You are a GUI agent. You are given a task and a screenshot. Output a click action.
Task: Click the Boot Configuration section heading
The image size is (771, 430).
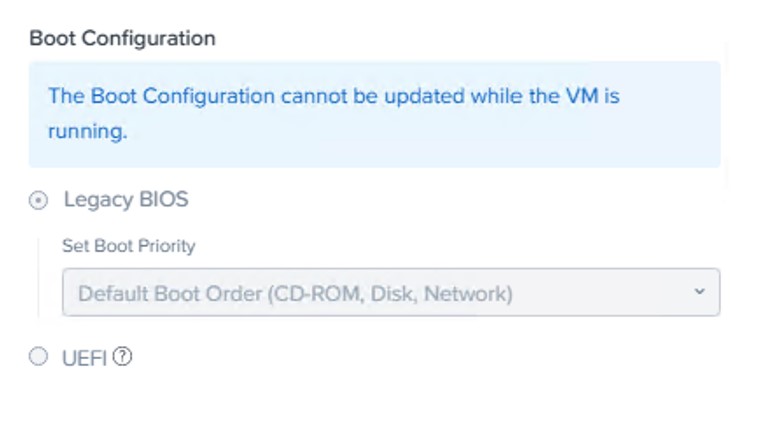pos(122,39)
